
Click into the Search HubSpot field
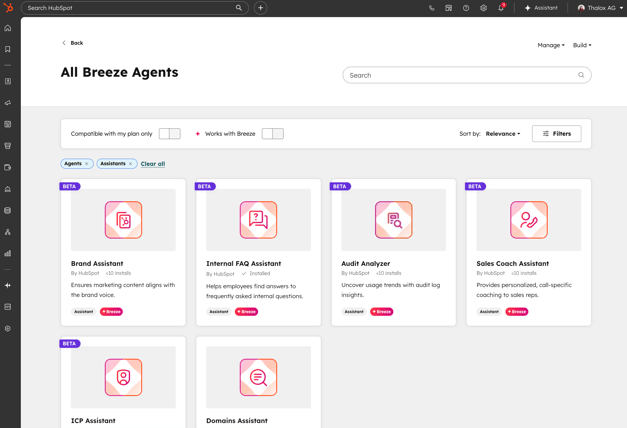[x=135, y=8]
